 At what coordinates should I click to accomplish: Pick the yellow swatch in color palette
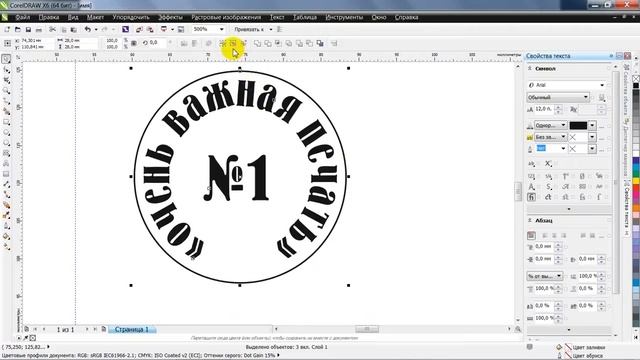click(636, 180)
